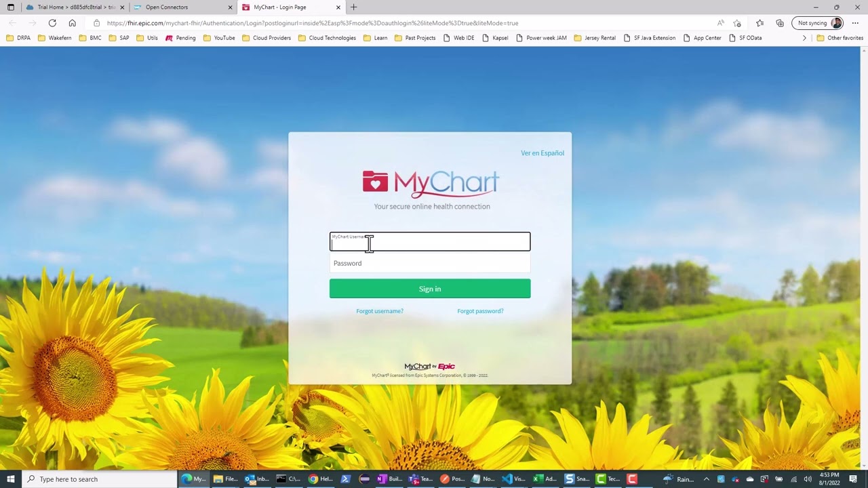Open Outlook Inbox from the taskbar
Image resolution: width=868 pixels, height=488 pixels.
257,479
